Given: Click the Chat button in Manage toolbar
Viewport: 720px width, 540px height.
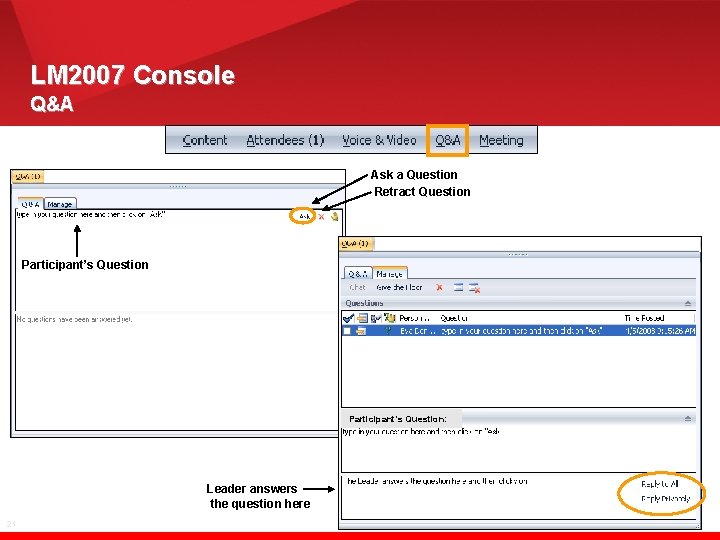Looking at the screenshot, I should pos(357,287).
